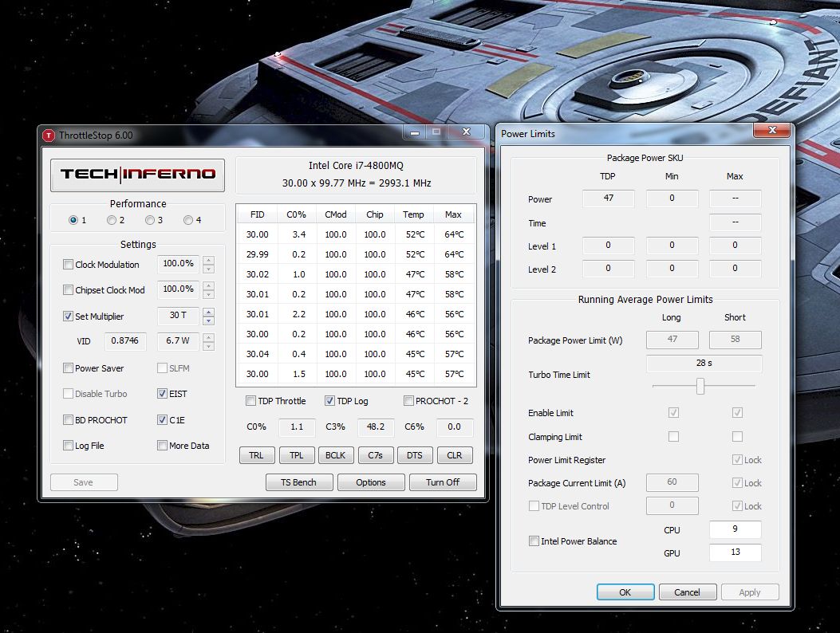Click Long Package Power Limit field 47
Viewport: 840px width, 633px height.
672,340
